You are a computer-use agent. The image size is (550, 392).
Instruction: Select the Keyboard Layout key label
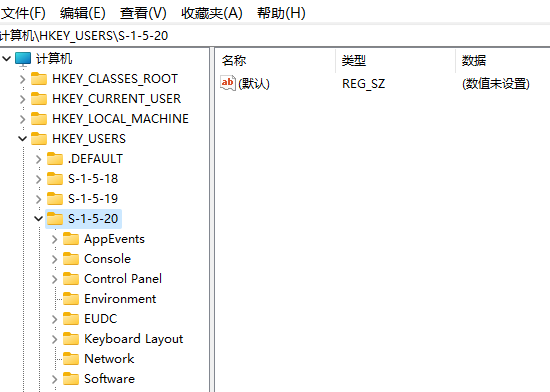pyautogui.click(x=133, y=339)
